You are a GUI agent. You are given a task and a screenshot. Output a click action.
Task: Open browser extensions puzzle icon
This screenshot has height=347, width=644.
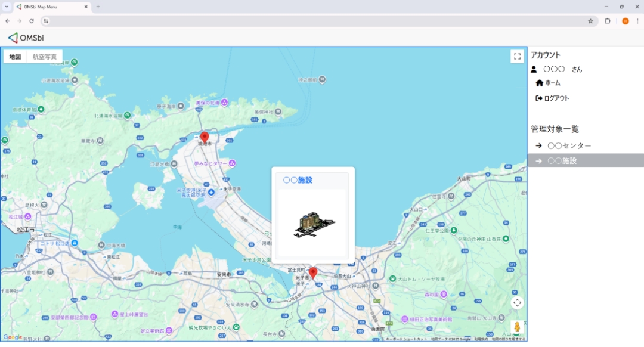tap(608, 21)
